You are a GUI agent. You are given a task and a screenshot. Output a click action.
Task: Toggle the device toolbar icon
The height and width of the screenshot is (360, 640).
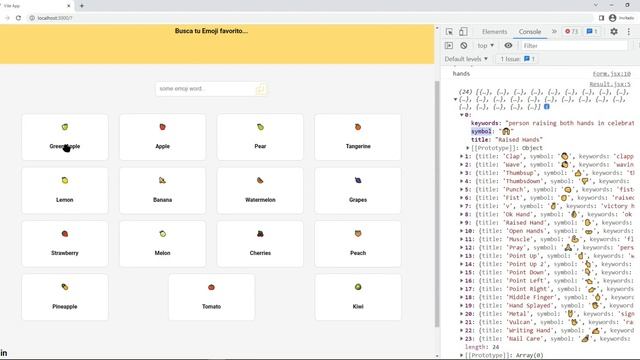463,31
